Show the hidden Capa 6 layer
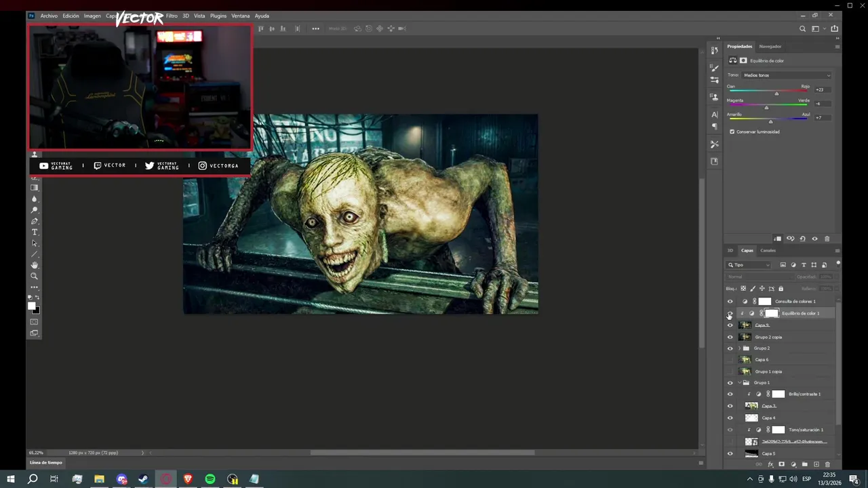This screenshot has width=868, height=488. click(x=730, y=360)
